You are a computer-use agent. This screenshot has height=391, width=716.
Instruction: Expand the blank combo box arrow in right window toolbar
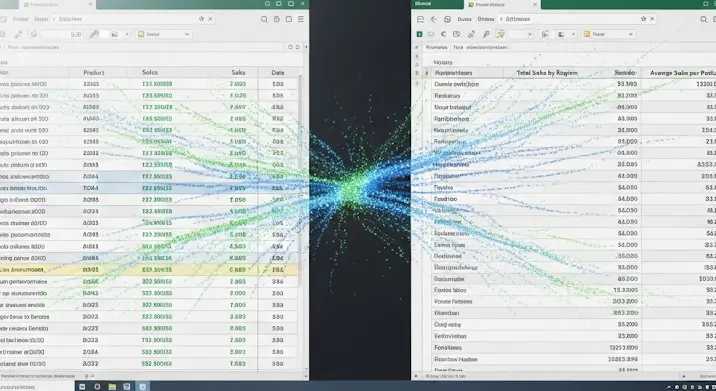(530, 34)
